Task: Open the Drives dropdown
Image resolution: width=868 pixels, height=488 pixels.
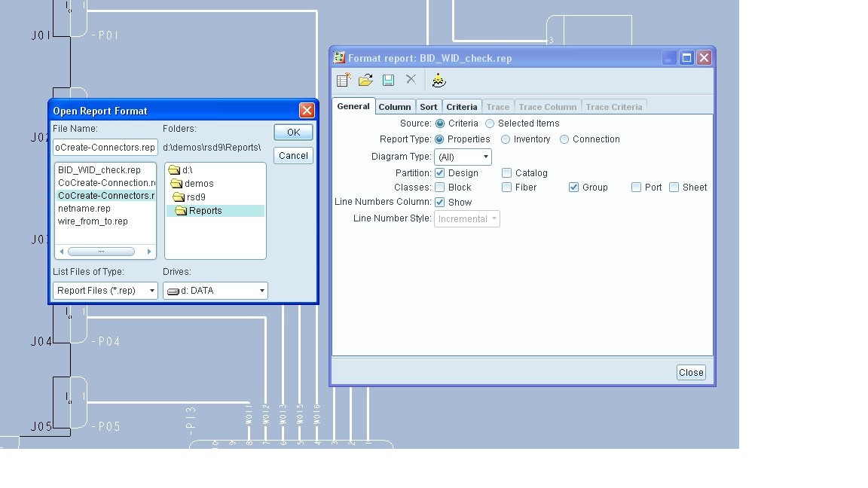Action: (215, 291)
